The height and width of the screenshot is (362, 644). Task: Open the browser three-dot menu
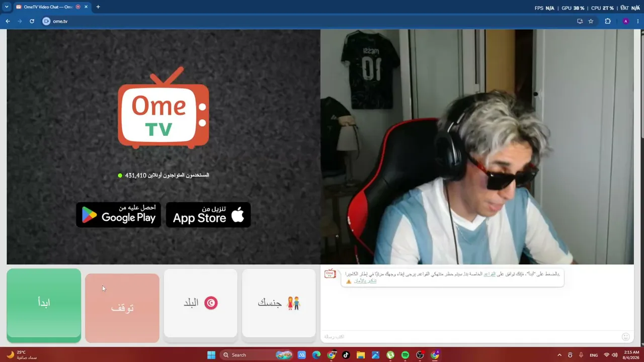[x=637, y=21]
